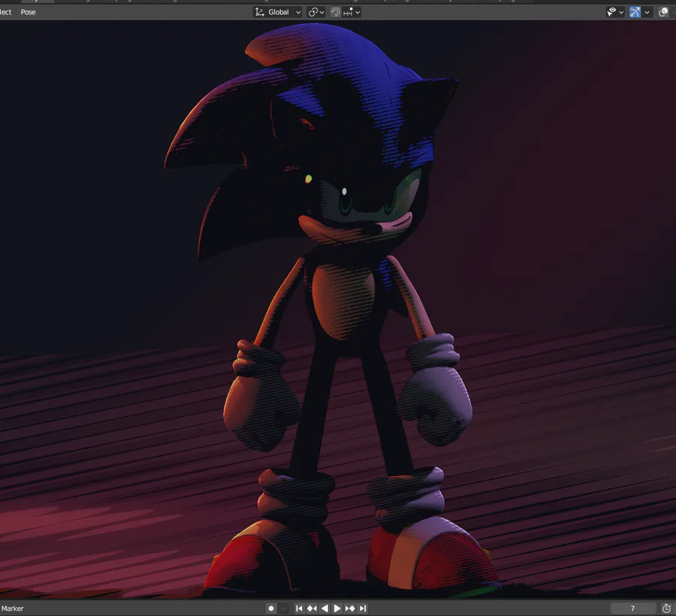Play the animation forward
This screenshot has height=616, width=676.
[x=337, y=608]
